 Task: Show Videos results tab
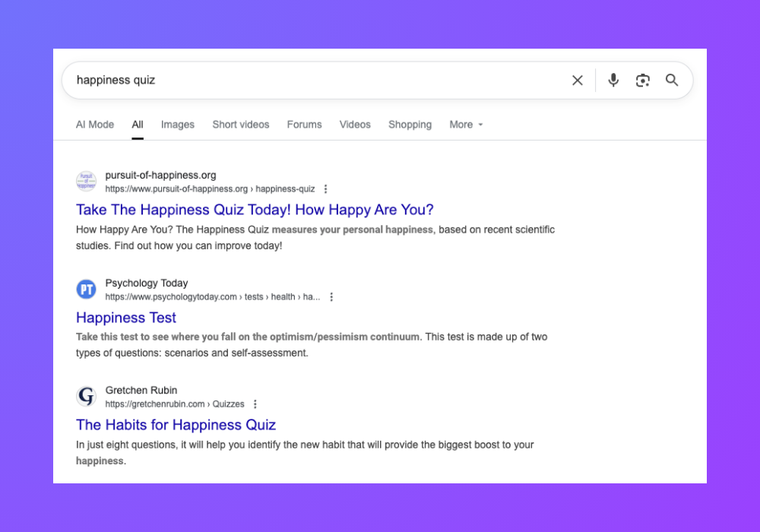point(355,125)
